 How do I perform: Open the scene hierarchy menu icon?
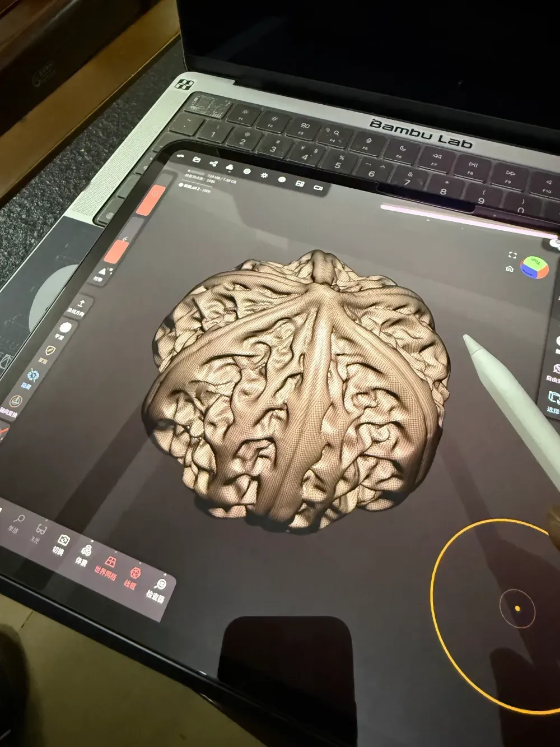pyautogui.click(x=213, y=164)
